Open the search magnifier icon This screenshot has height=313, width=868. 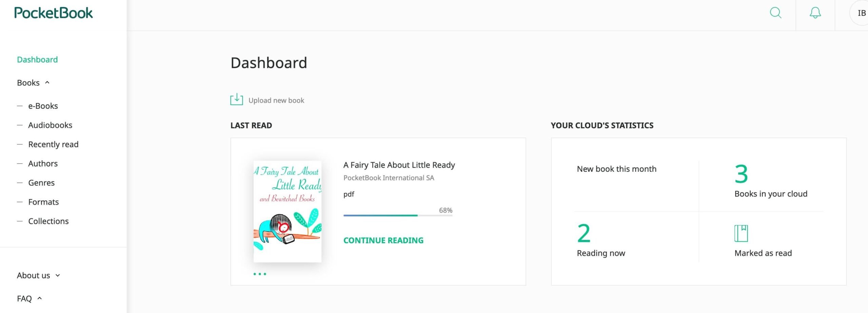[775, 13]
